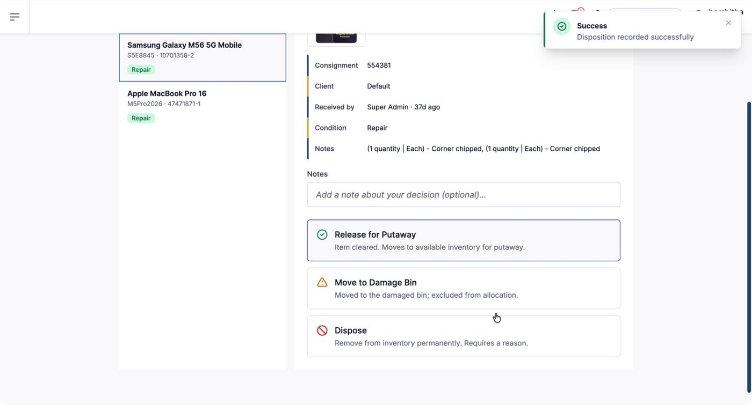Click the Success toast checkmark icon
The height and width of the screenshot is (405, 752).
pyautogui.click(x=562, y=26)
